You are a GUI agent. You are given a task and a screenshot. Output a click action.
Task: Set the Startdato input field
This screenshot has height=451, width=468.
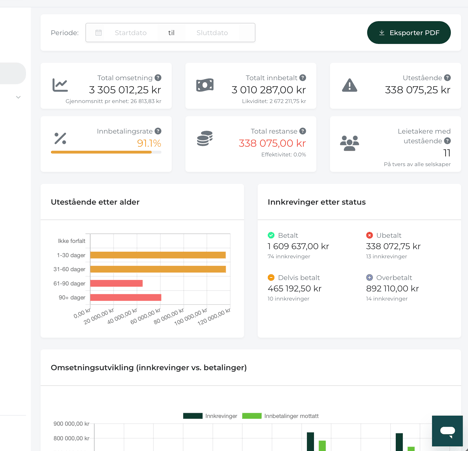click(x=131, y=33)
